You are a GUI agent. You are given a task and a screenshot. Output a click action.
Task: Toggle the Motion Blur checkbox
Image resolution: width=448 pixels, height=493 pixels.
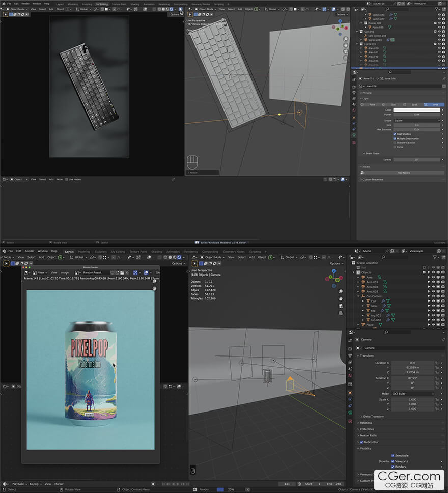pos(361,442)
